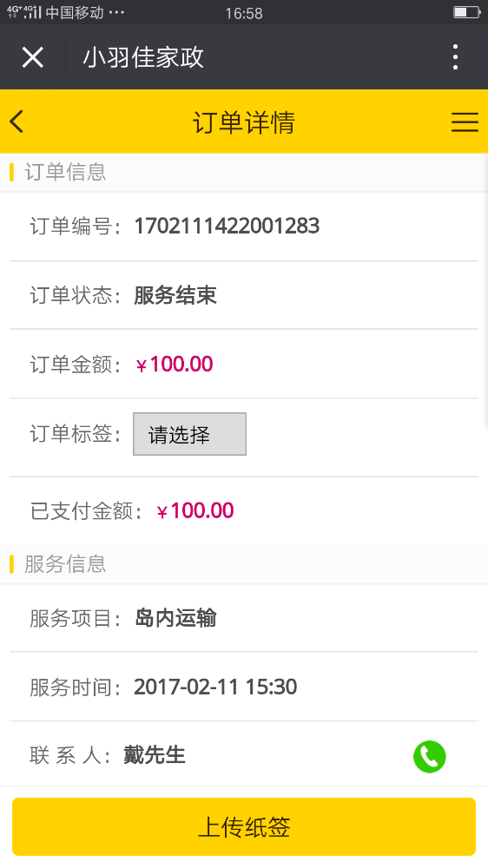The image size is (488, 868).
Task: Tap the 订单金额 ￥100.00 value
Action: (174, 365)
